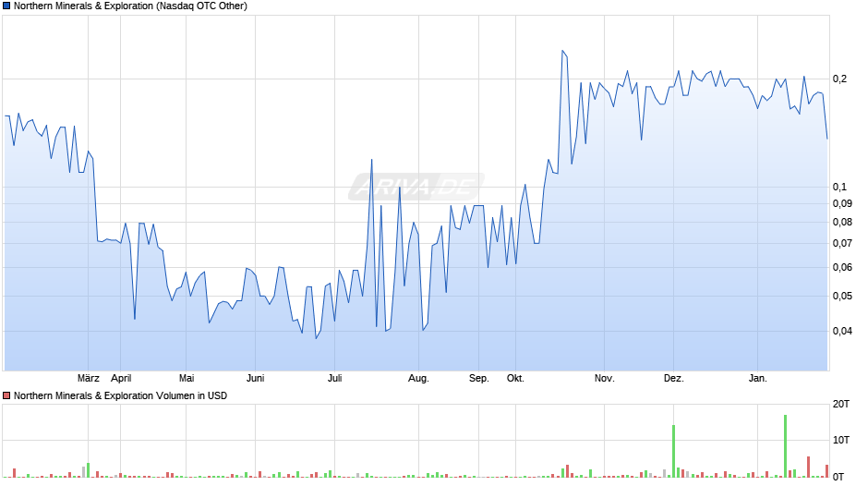Click the '0,09' price axis value
Screen dimensions: 868x486
point(842,204)
